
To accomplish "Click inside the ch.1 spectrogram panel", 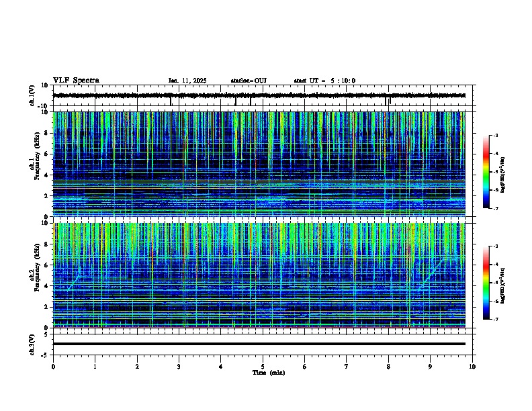I will 259,164.
